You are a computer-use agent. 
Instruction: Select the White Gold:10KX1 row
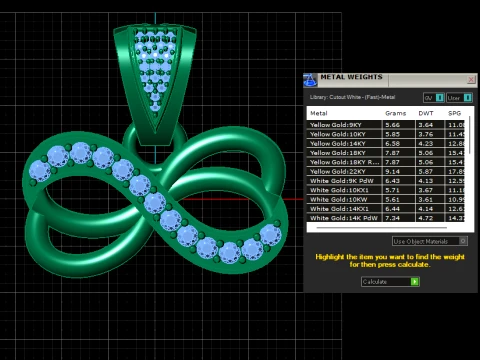[x=386, y=190]
